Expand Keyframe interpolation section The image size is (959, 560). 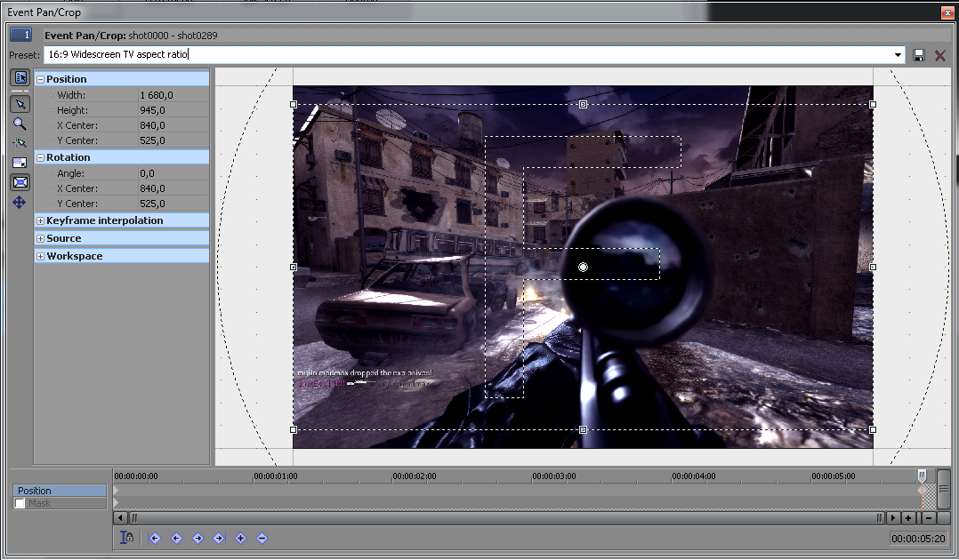coord(40,220)
